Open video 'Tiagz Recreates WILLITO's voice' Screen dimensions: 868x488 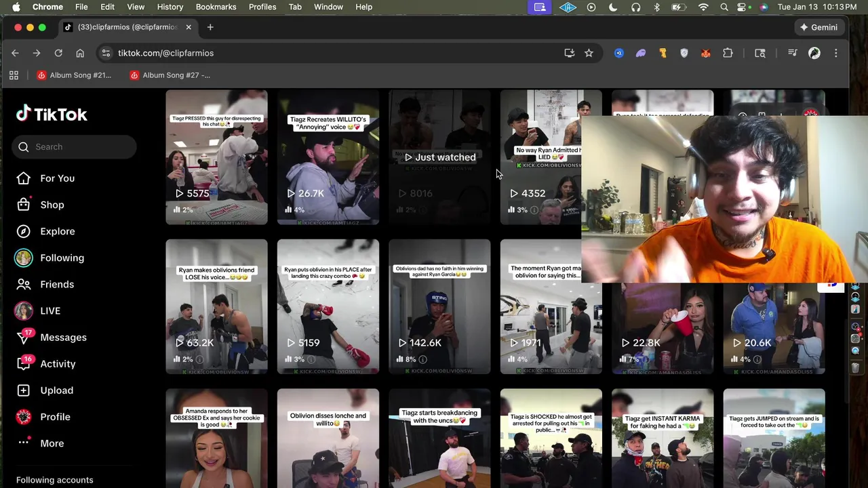tap(328, 157)
